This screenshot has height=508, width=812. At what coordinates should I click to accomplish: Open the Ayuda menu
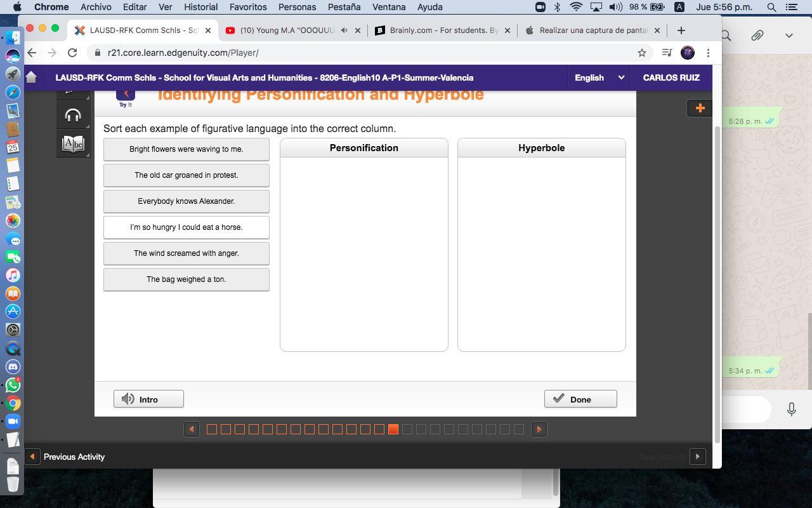pyautogui.click(x=429, y=7)
